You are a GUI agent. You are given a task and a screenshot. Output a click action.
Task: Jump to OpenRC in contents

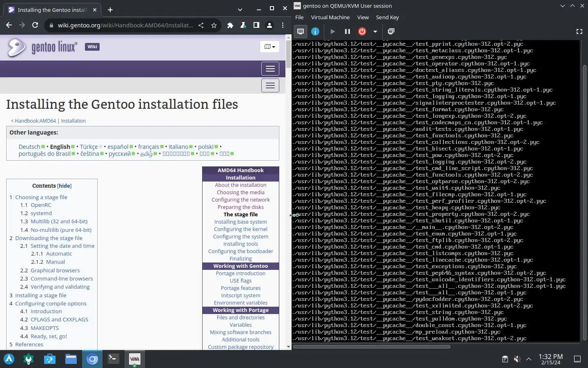[41, 205]
